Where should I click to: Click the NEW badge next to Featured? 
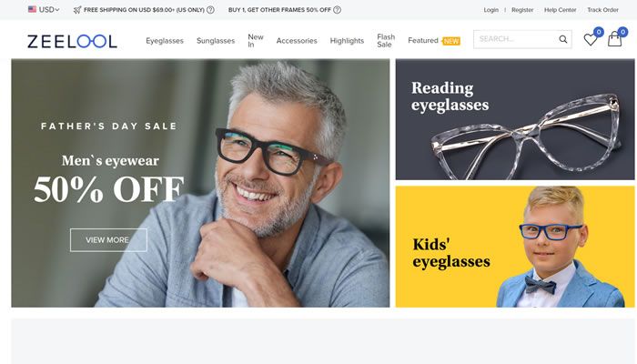pyautogui.click(x=451, y=41)
